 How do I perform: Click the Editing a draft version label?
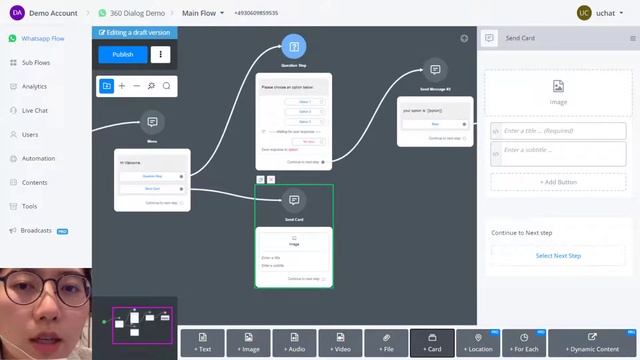point(135,33)
